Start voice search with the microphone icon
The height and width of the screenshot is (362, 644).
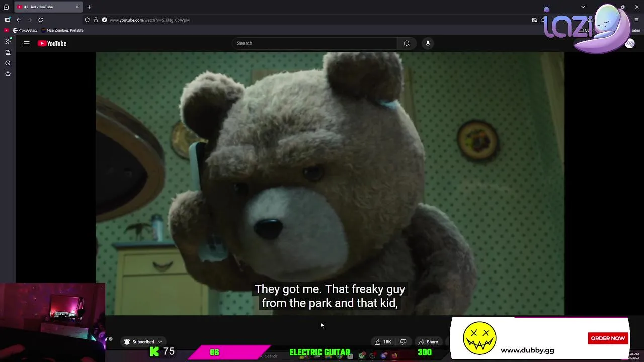pyautogui.click(x=428, y=43)
